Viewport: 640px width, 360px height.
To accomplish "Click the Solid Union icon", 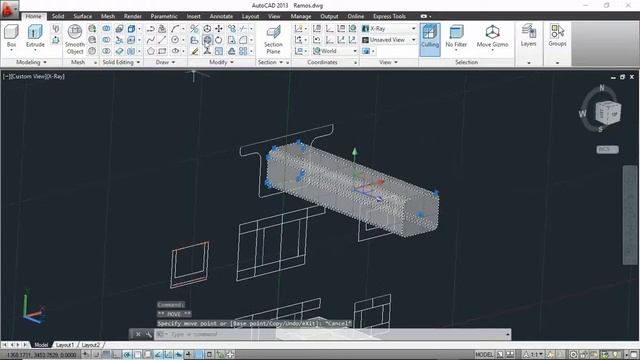I will pos(106,29).
